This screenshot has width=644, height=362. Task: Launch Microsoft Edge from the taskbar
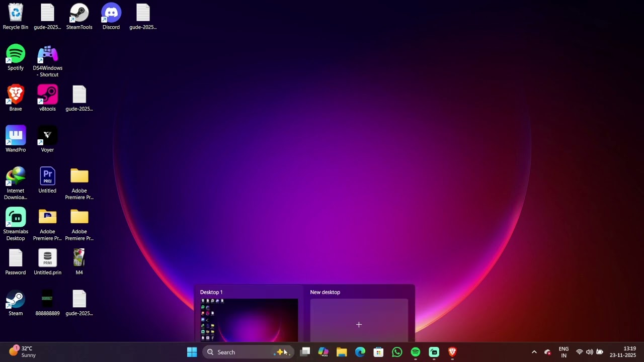[360, 352]
